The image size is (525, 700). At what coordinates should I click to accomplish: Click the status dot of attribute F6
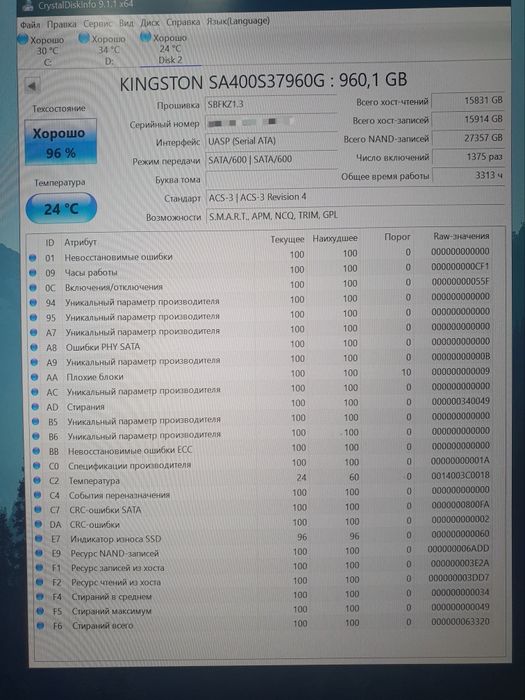click(41, 626)
